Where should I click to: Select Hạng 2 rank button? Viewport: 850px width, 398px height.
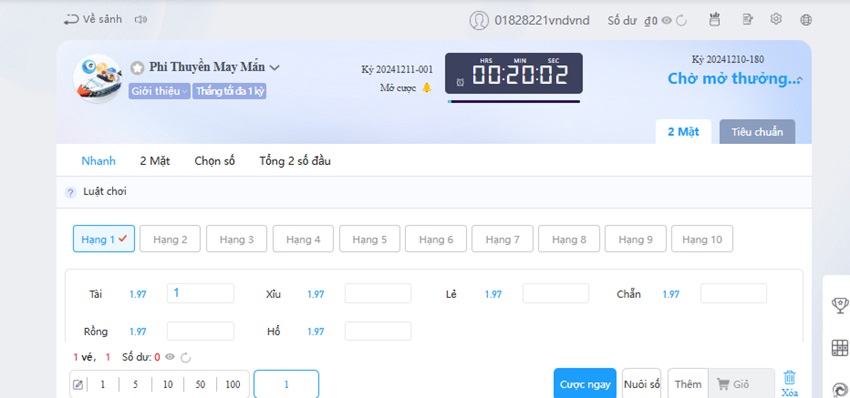[170, 239]
